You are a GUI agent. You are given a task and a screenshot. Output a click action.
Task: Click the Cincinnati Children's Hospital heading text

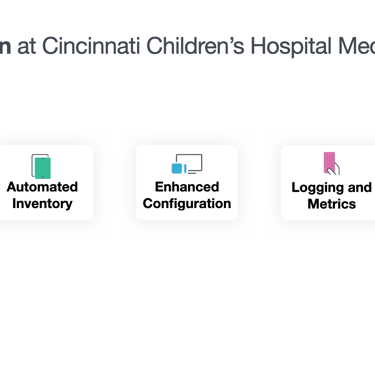(x=187, y=46)
